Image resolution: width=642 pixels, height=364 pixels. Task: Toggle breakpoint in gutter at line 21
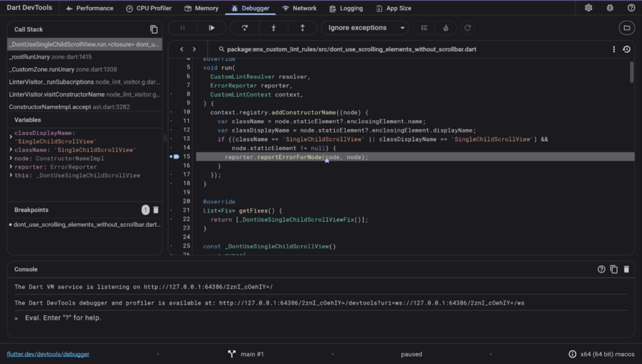172,211
